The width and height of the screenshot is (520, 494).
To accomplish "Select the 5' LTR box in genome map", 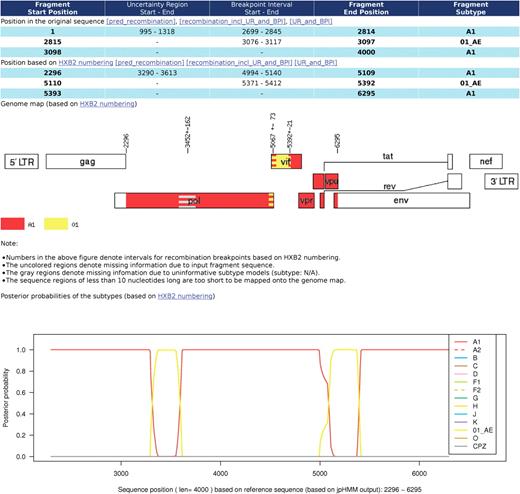I will point(22,162).
